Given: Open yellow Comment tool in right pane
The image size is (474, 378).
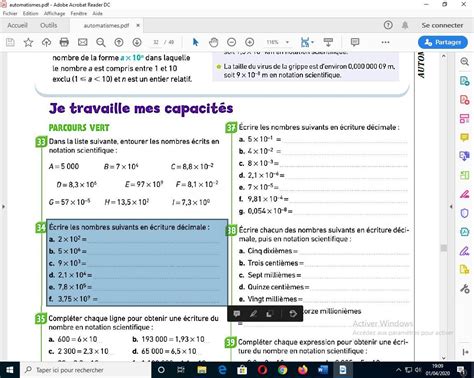Looking at the screenshot, I should (464, 137).
